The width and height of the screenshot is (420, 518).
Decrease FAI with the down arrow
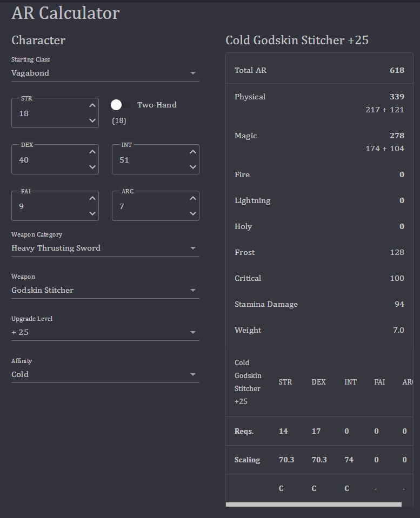(92, 213)
